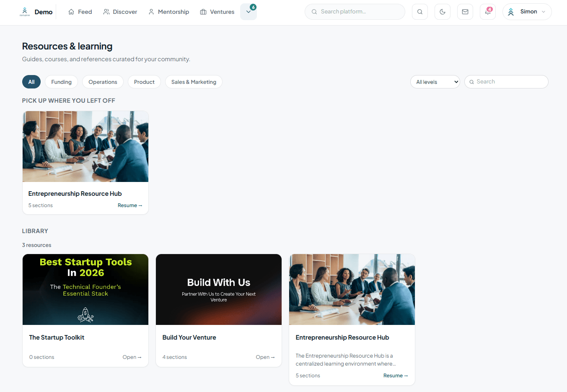Click the '4 sections' label
This screenshot has height=392, width=567.
(175, 357)
